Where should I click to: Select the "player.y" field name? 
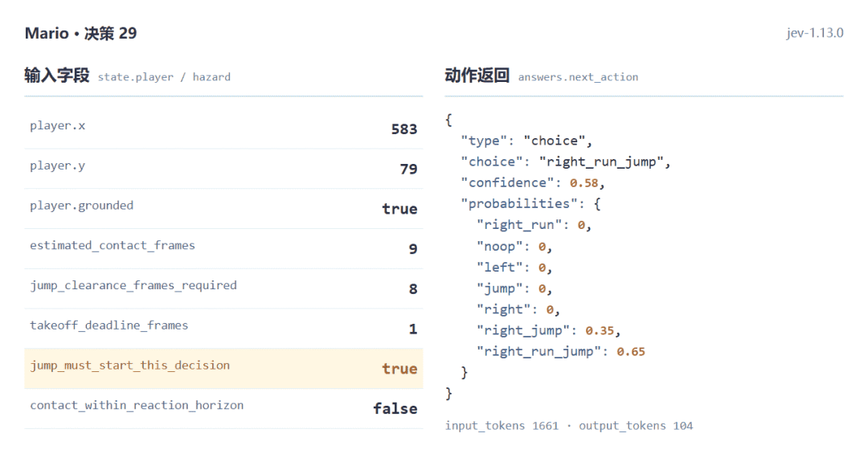pyautogui.click(x=58, y=166)
